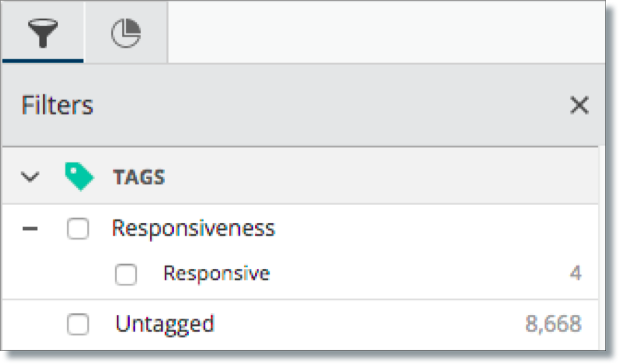Click the TAGS section heading
Image resolution: width=619 pixels, height=364 pixels.
click(x=139, y=177)
